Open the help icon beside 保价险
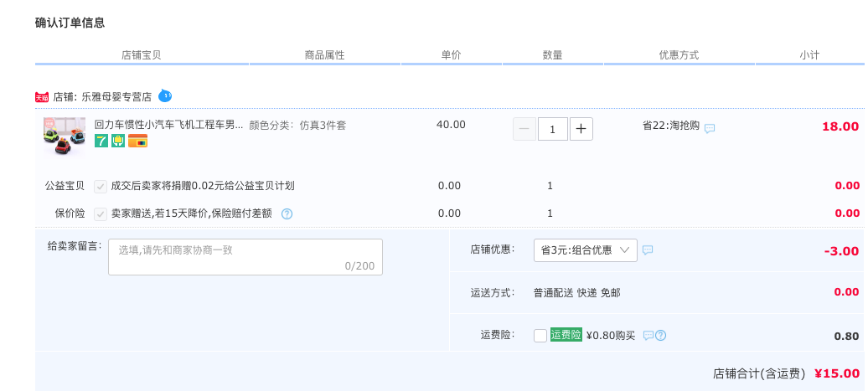The image size is (868, 391). coord(287,214)
